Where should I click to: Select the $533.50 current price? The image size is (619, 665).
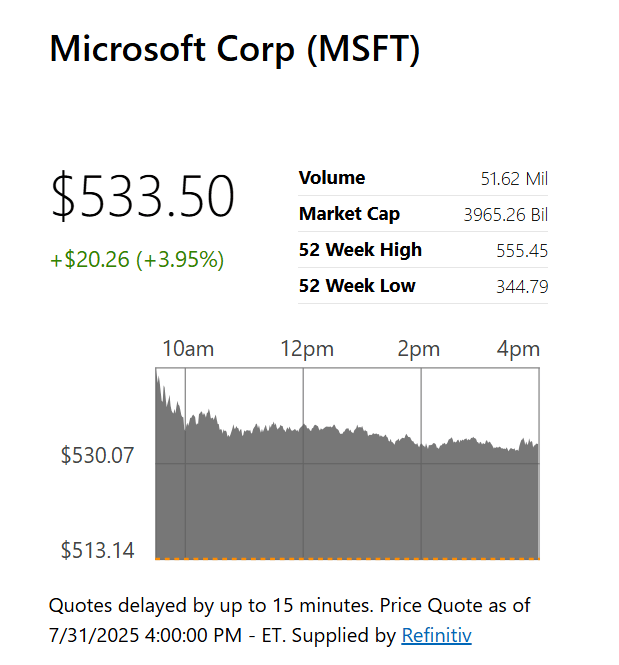[143, 196]
